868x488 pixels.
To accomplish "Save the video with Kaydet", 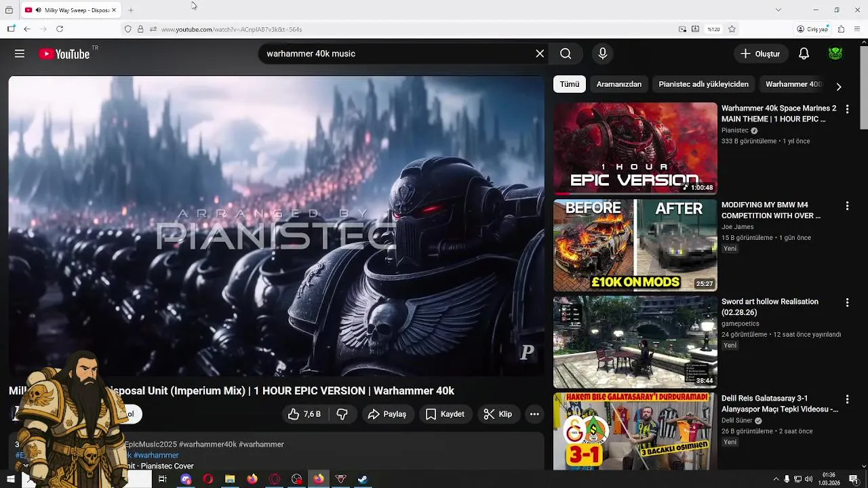I will pos(445,414).
